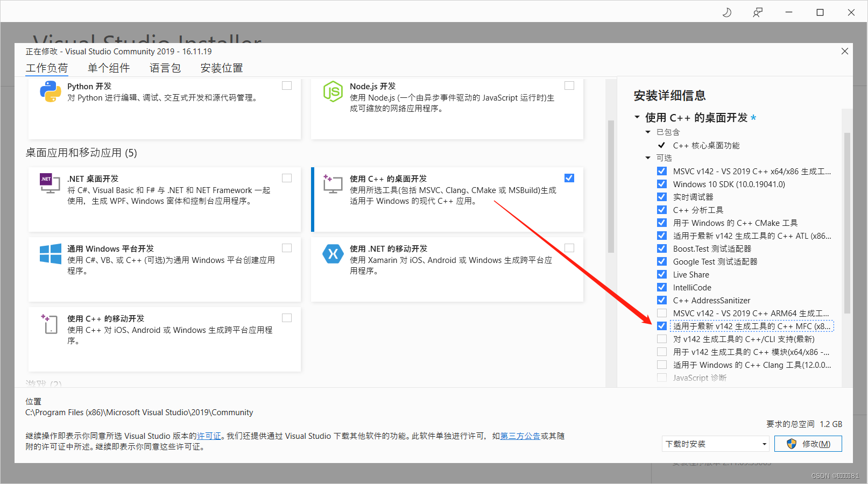The width and height of the screenshot is (868, 484).
Task: Click the Installation details heading
Action: pos(669,96)
